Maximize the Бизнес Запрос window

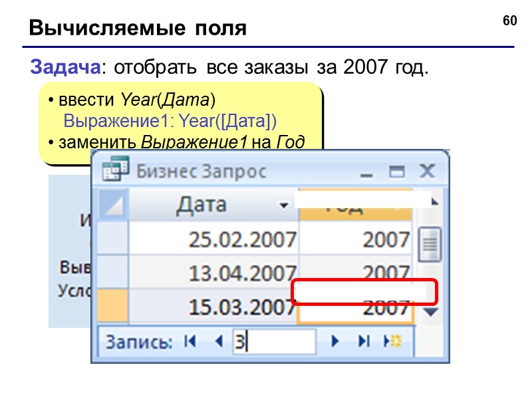coord(396,172)
